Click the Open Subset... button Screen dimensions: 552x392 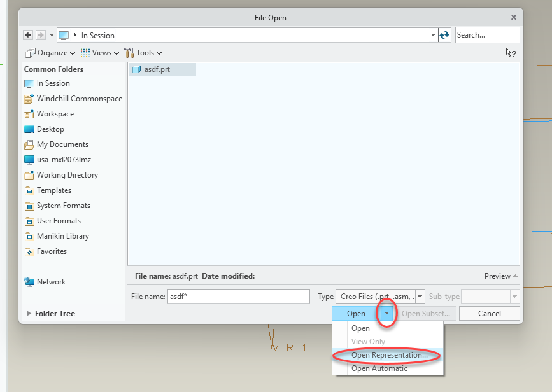[x=425, y=314]
